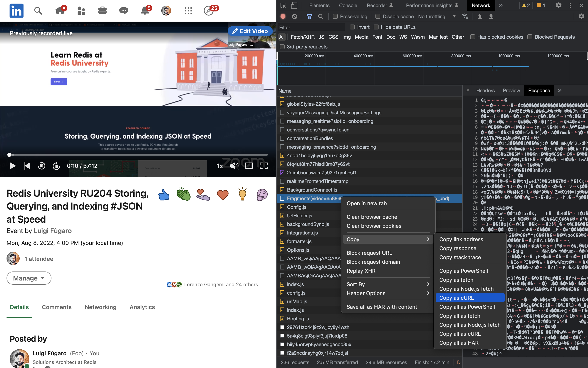Expand the Sort By submenu
588x368 pixels.
pos(388,284)
